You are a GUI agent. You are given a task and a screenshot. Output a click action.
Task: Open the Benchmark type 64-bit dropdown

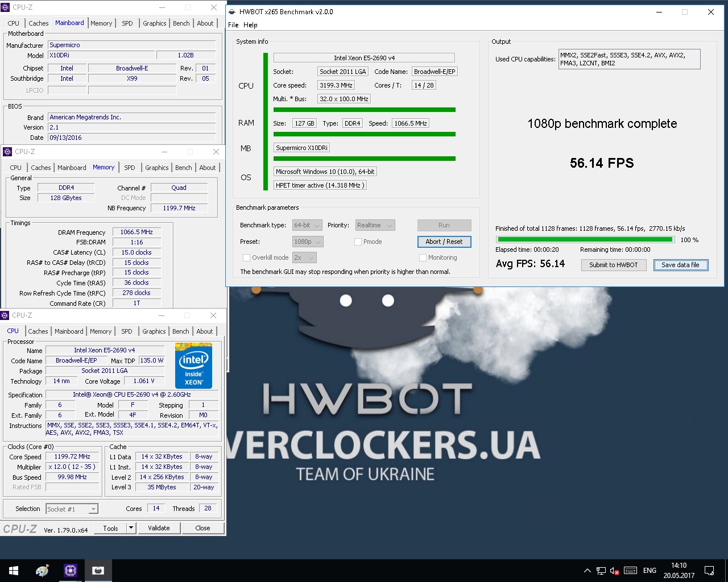pos(308,225)
